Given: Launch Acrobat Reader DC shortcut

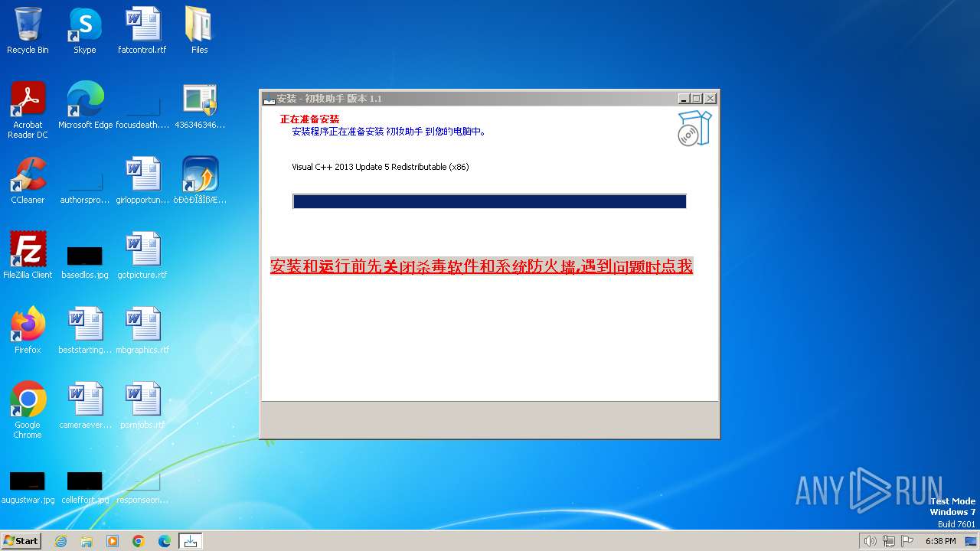Looking at the screenshot, I should click(x=28, y=109).
